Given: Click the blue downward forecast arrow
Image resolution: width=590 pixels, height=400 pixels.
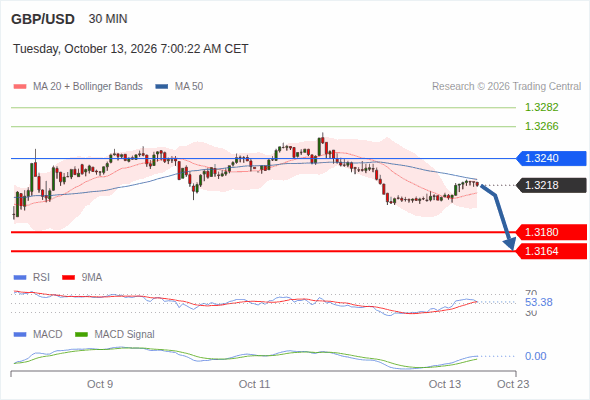Looking at the screenshot, I should [x=498, y=217].
